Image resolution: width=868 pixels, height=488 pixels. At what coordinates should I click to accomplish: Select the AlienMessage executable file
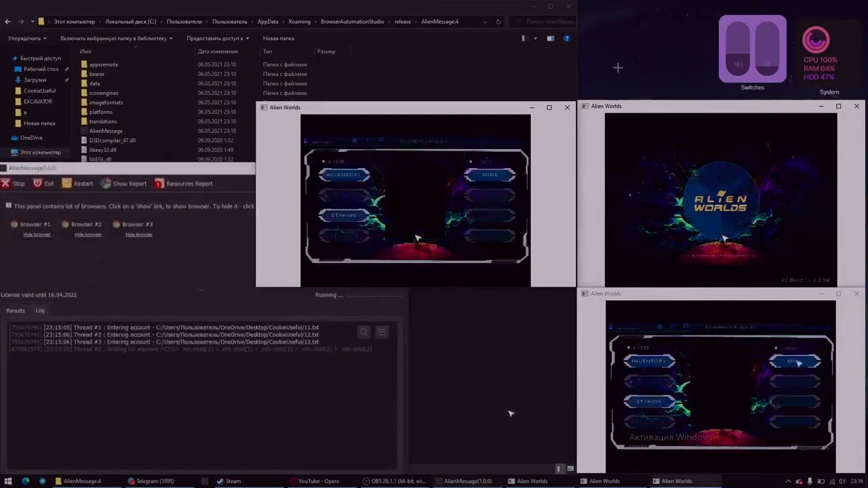tap(106, 131)
